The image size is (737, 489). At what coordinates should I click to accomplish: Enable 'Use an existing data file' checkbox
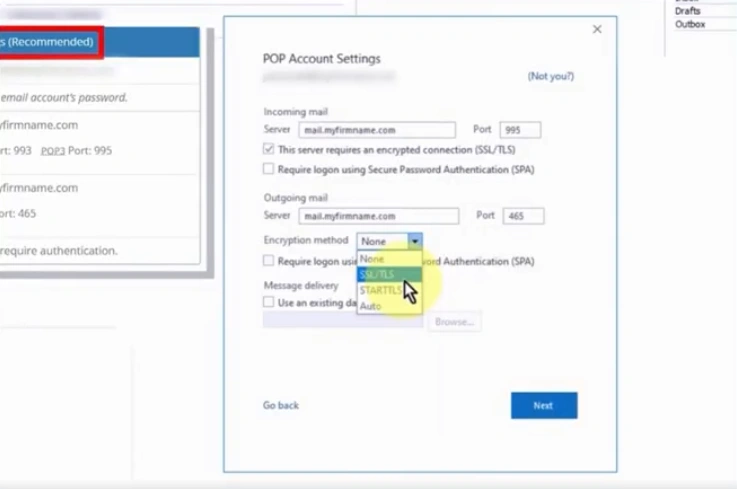click(269, 302)
